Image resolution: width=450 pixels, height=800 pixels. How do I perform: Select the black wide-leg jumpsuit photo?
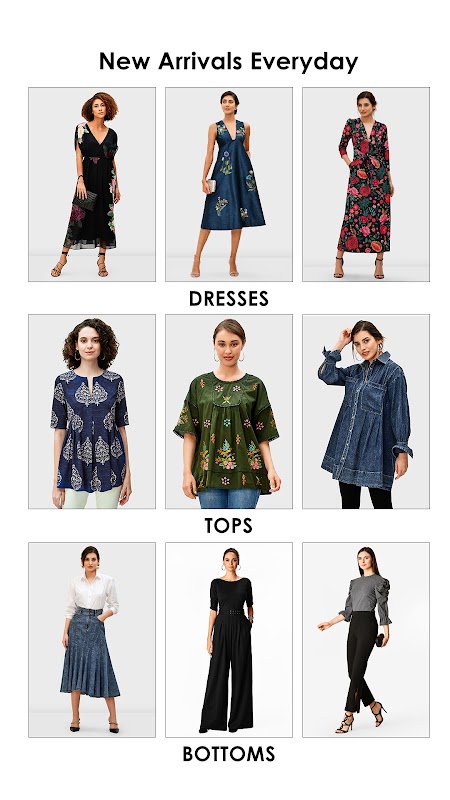click(x=229, y=640)
